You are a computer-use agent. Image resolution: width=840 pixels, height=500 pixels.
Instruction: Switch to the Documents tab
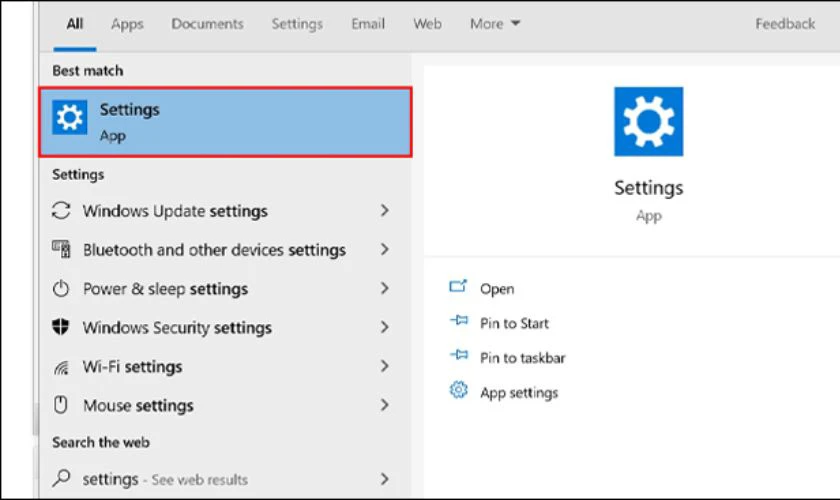coord(207,24)
